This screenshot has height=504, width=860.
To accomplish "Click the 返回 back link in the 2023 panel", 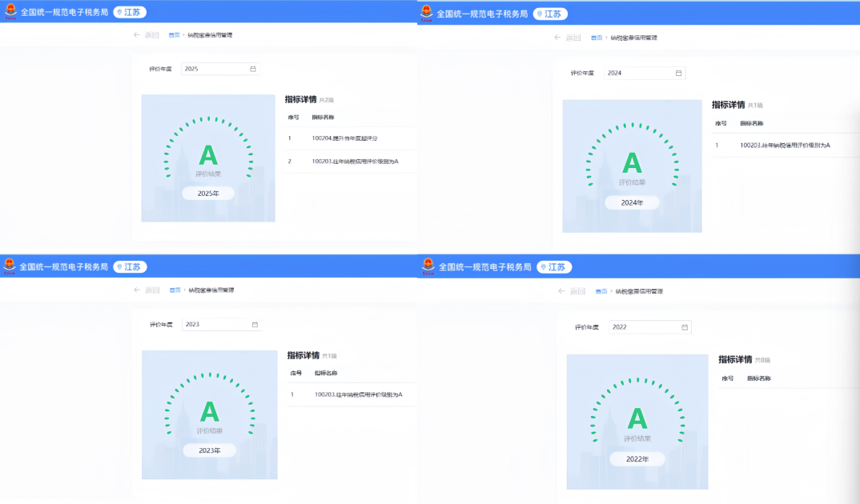I will click(x=152, y=290).
